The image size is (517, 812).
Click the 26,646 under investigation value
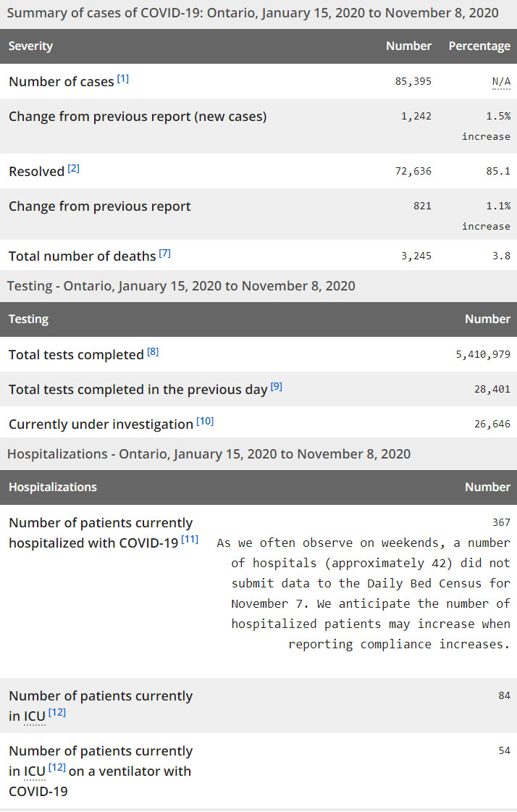pyautogui.click(x=492, y=424)
